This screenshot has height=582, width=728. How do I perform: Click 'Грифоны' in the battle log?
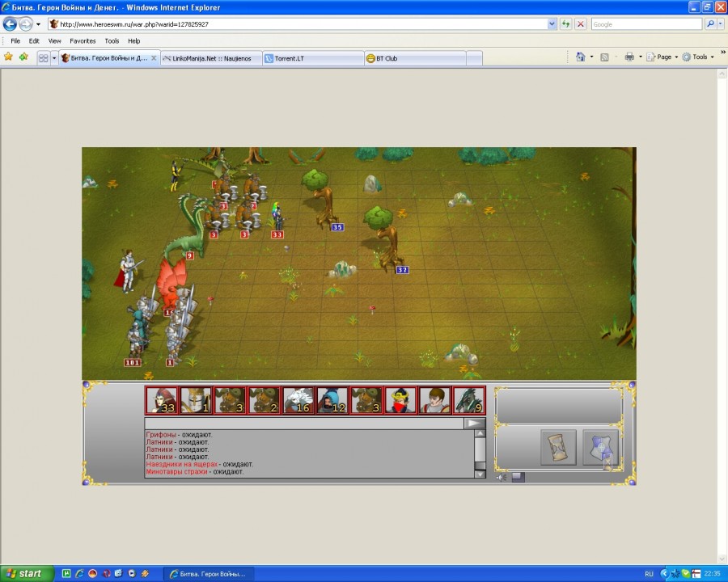[161, 435]
